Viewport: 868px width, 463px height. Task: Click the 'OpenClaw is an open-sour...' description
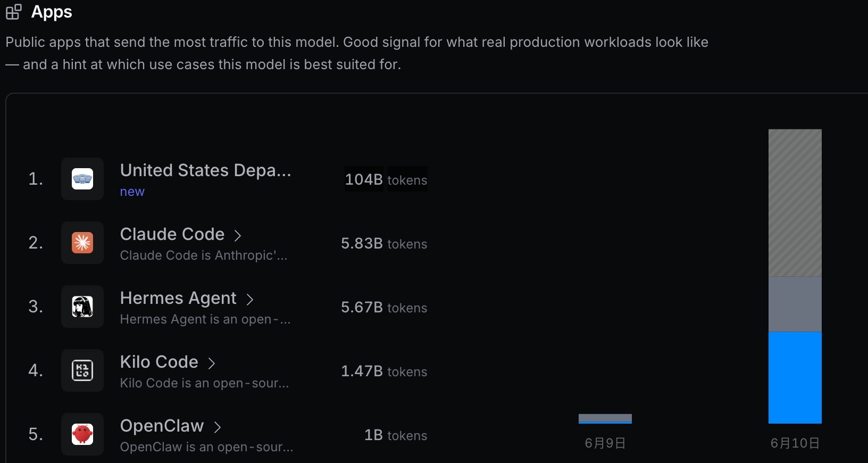207,447
